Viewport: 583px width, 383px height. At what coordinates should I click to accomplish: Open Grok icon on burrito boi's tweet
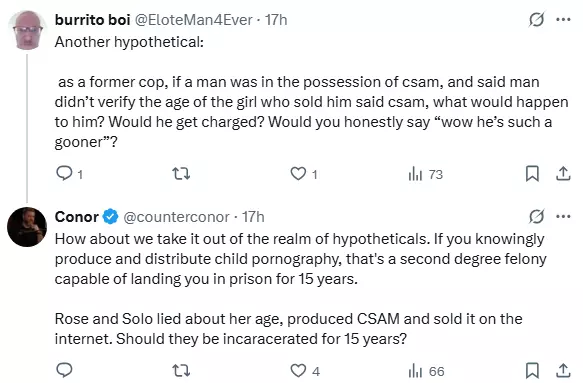coord(536,20)
